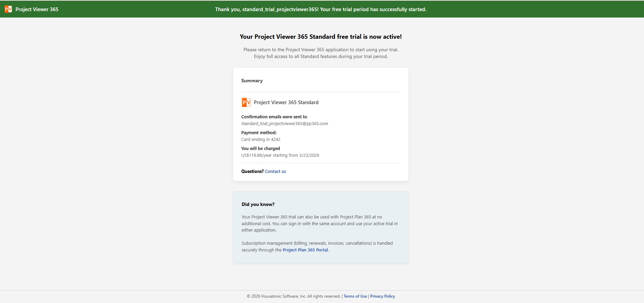The height and width of the screenshot is (303, 644).
Task: Click the "Project Viewer 365" header title text
Action: [37, 9]
